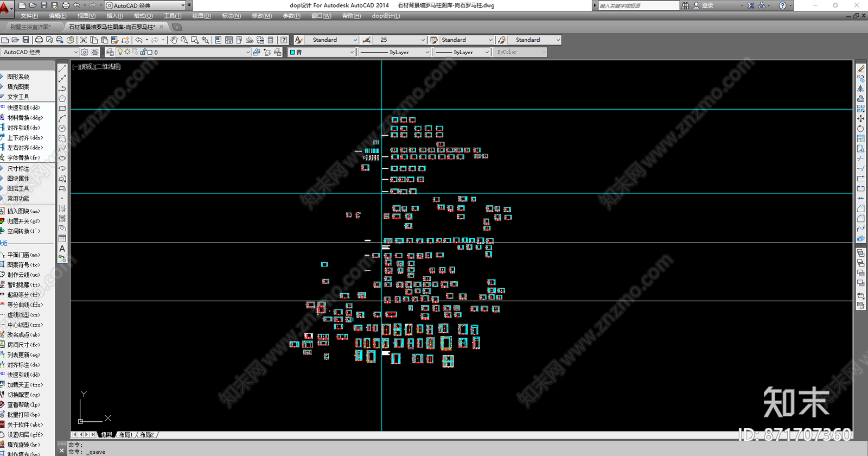Expand the 图形系统 panel section
868x456 pixels.
pyautogui.click(x=18, y=77)
